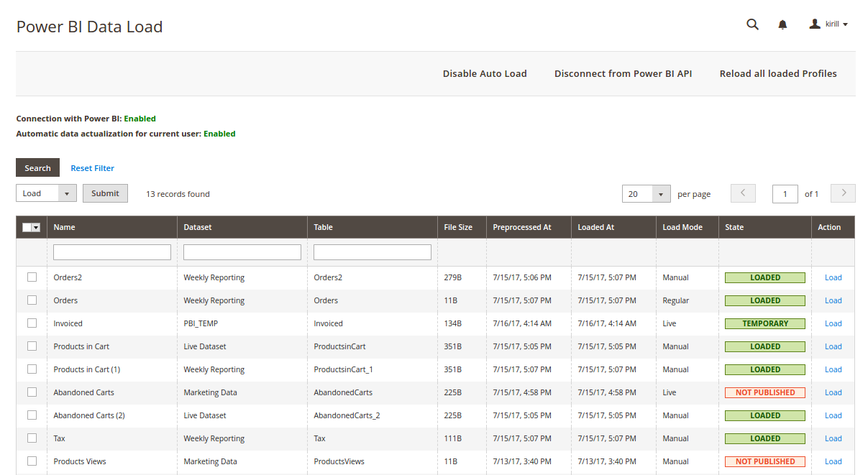Check the Products in Cart (1) row
This screenshot has width=868, height=475.
point(32,369)
